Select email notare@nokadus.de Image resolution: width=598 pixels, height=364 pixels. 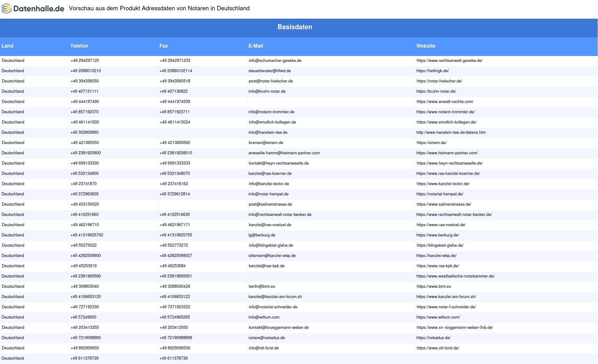point(267,338)
